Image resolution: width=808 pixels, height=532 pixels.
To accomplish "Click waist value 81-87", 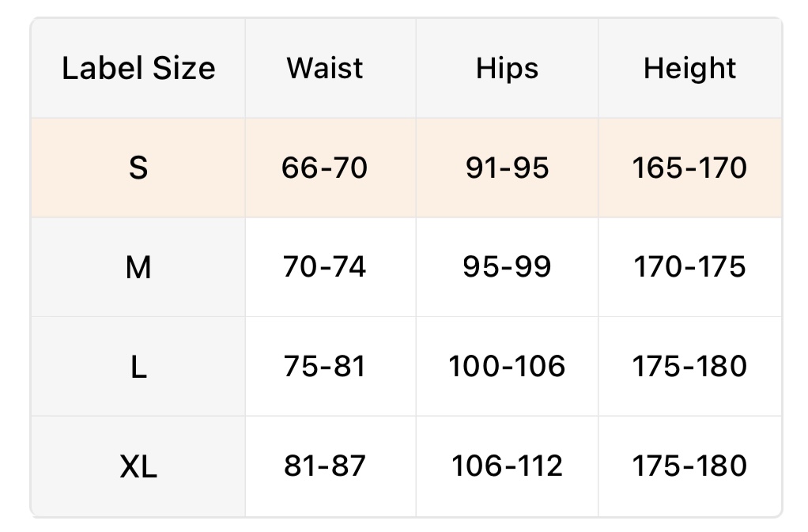I will pos(325,466).
